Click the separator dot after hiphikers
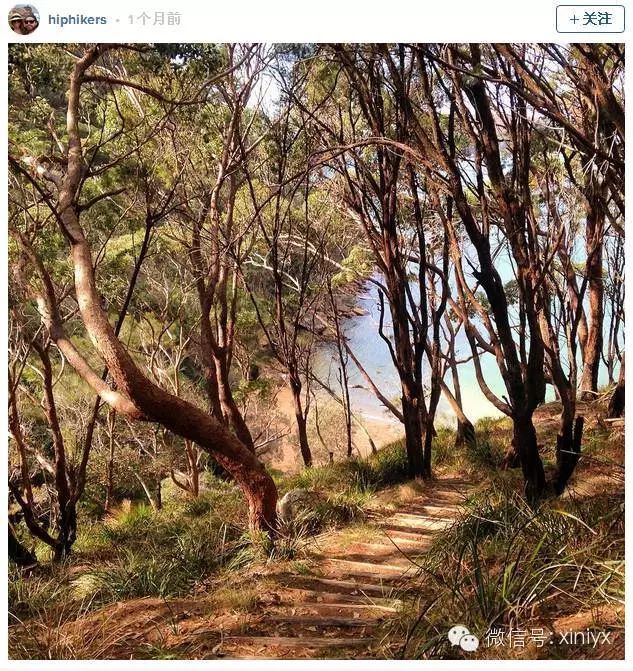 pyautogui.click(x=117, y=20)
